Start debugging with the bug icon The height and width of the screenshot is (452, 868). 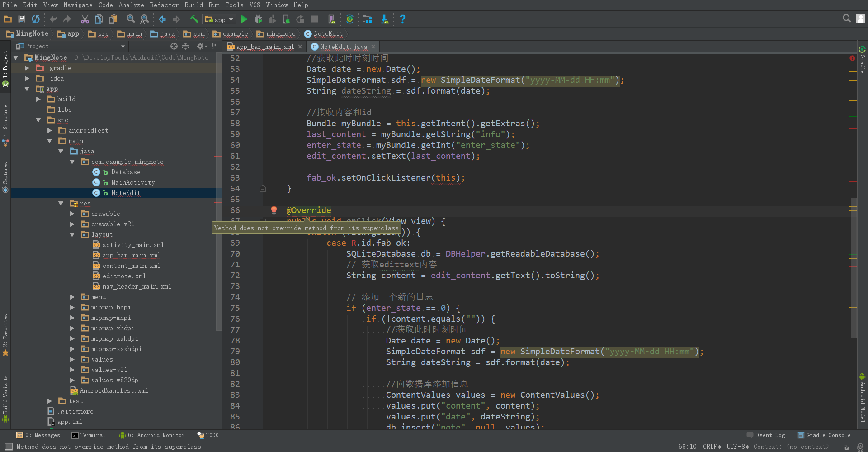tap(258, 19)
